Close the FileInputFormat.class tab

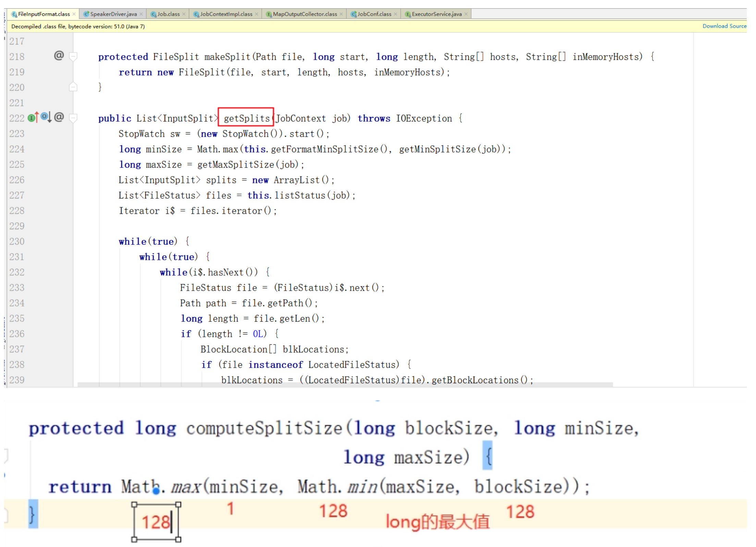coord(74,14)
